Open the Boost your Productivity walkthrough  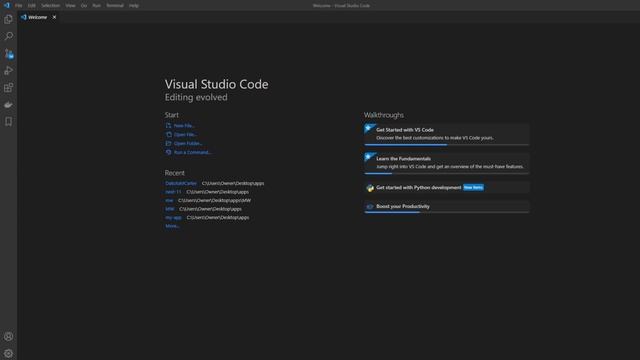pyautogui.click(x=447, y=207)
